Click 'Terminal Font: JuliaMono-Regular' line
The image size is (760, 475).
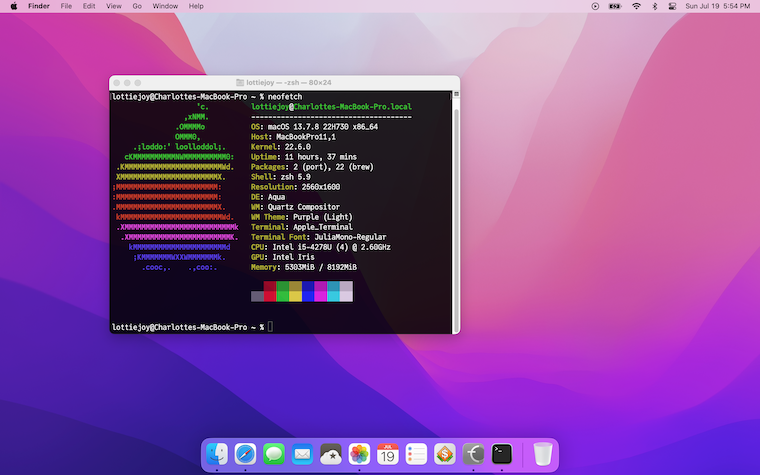(x=319, y=237)
